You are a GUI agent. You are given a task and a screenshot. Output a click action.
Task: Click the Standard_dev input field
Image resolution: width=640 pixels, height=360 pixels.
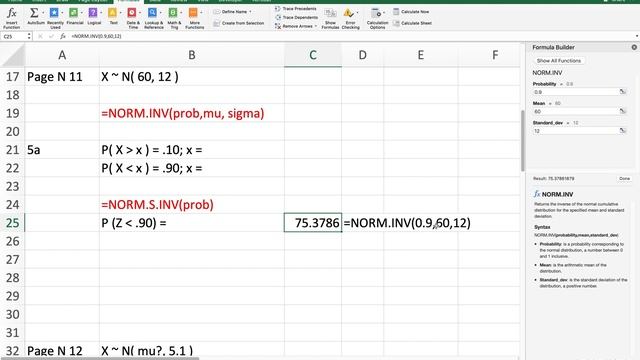click(576, 131)
